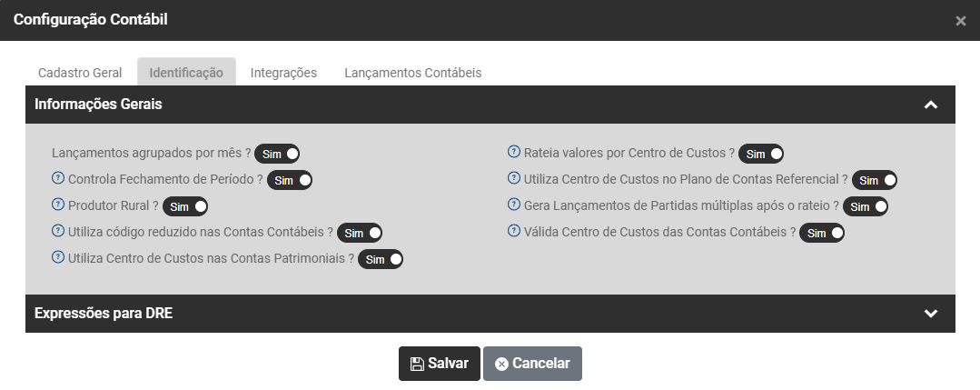Screen dimensions: 980x390
Task: Collapse the Informações Gerais section
Action: (930, 105)
